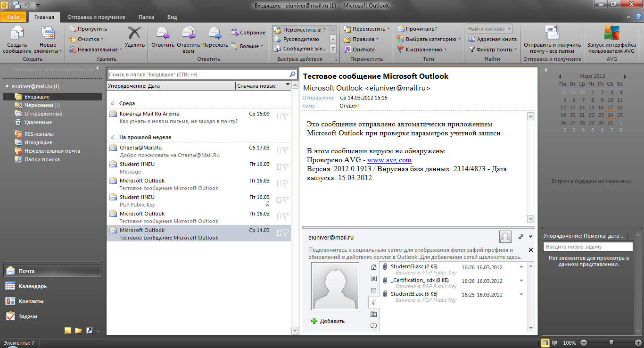Switch to the Папка tab
This screenshot has width=644, height=348.
[x=146, y=17]
